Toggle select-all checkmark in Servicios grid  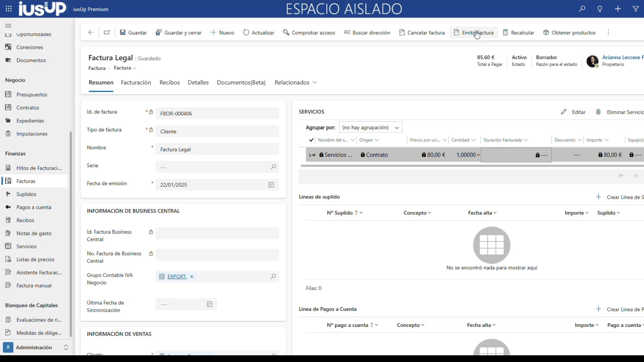(311, 140)
